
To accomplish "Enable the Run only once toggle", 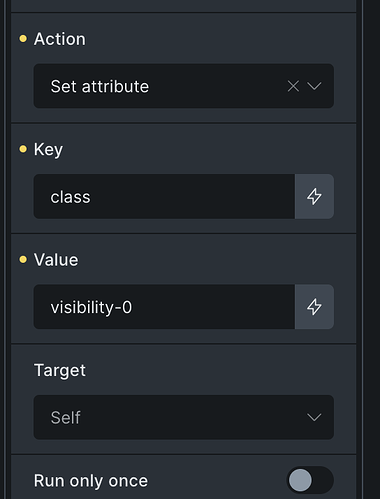I will tap(310, 480).
